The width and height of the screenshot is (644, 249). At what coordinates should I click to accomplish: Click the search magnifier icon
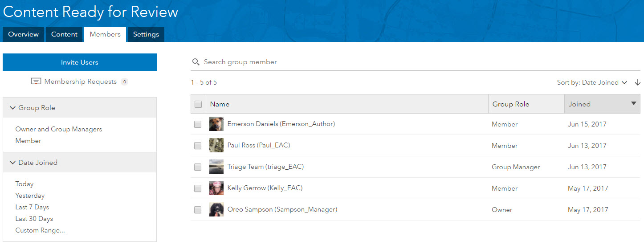coord(196,62)
